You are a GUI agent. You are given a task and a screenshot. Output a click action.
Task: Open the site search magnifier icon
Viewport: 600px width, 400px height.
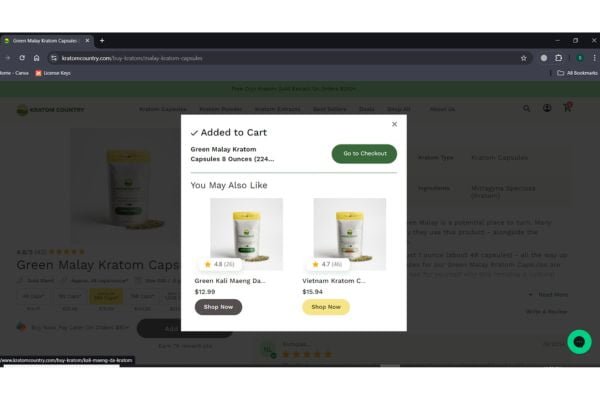pos(527,109)
